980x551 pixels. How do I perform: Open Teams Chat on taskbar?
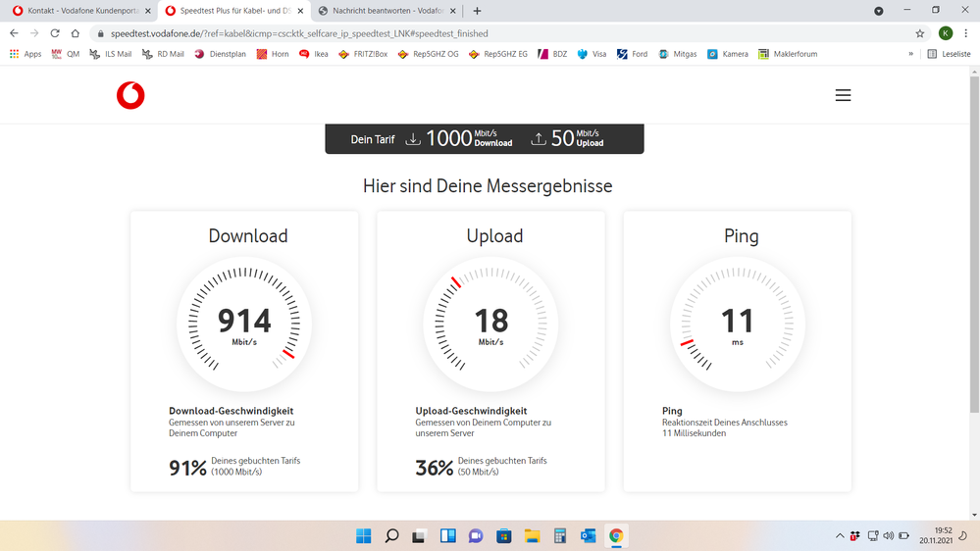pos(476,536)
